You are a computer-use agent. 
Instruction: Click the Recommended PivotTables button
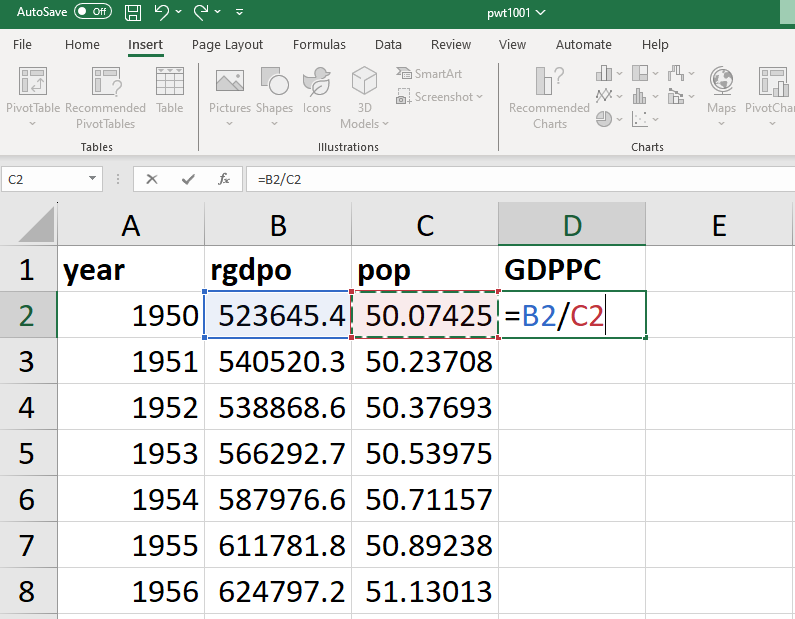(105, 98)
